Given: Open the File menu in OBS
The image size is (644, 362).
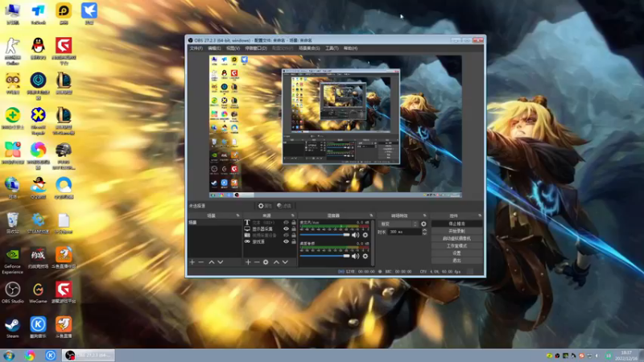Looking at the screenshot, I should [196, 48].
